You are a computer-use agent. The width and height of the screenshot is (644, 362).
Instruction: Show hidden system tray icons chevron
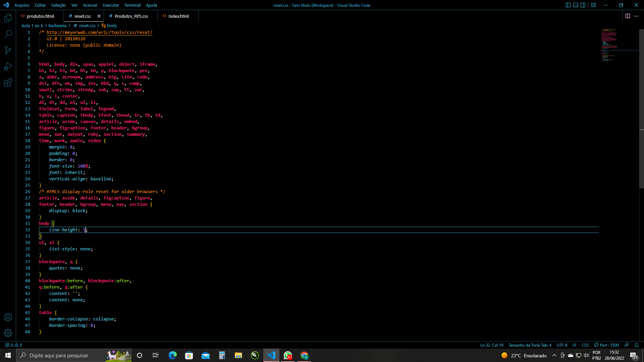(554, 355)
